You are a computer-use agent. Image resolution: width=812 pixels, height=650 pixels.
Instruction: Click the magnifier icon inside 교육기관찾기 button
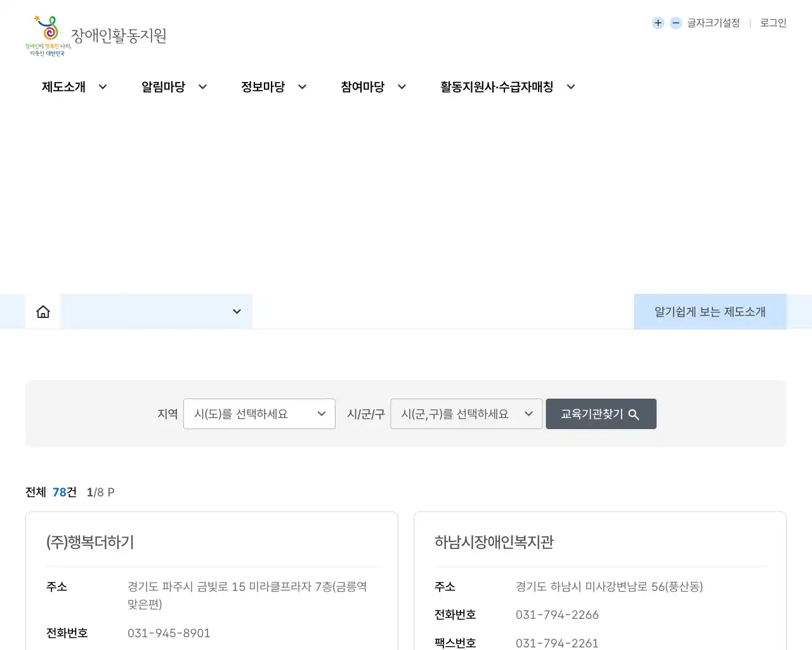click(634, 414)
